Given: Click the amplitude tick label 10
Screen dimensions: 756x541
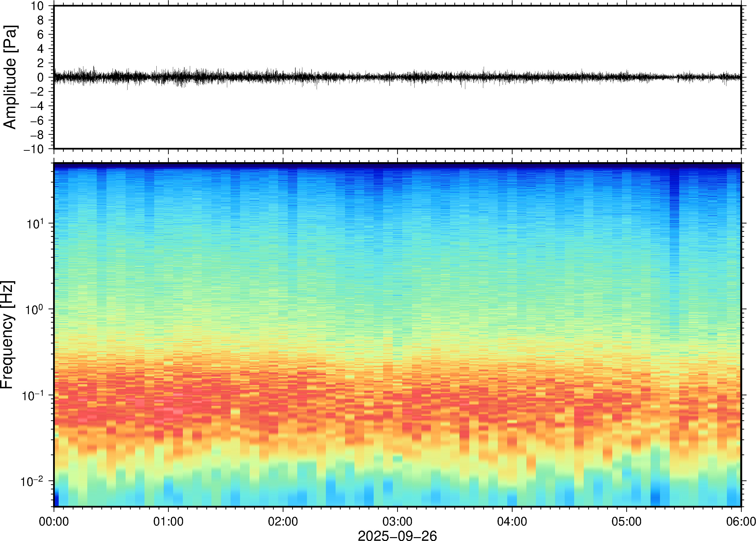Looking at the screenshot, I should [37, 6].
